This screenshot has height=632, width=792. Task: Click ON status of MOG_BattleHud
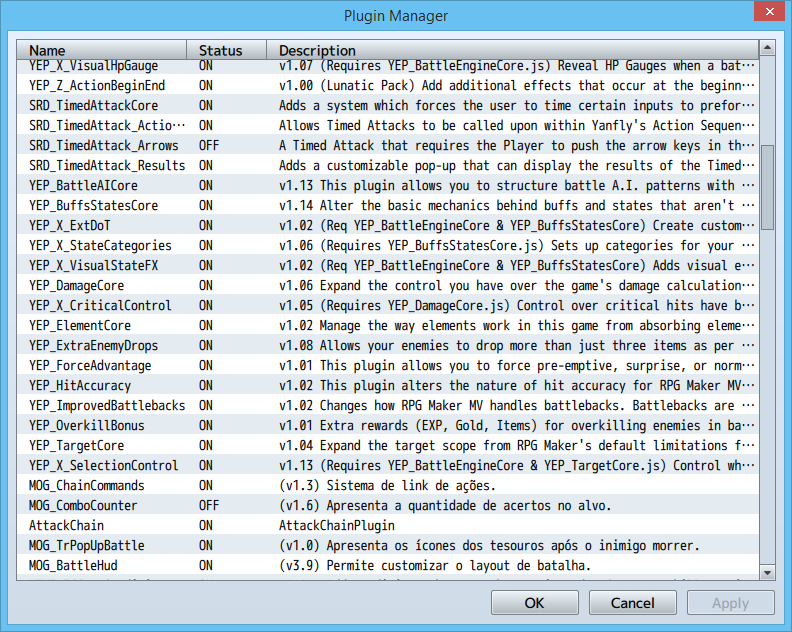click(206, 566)
